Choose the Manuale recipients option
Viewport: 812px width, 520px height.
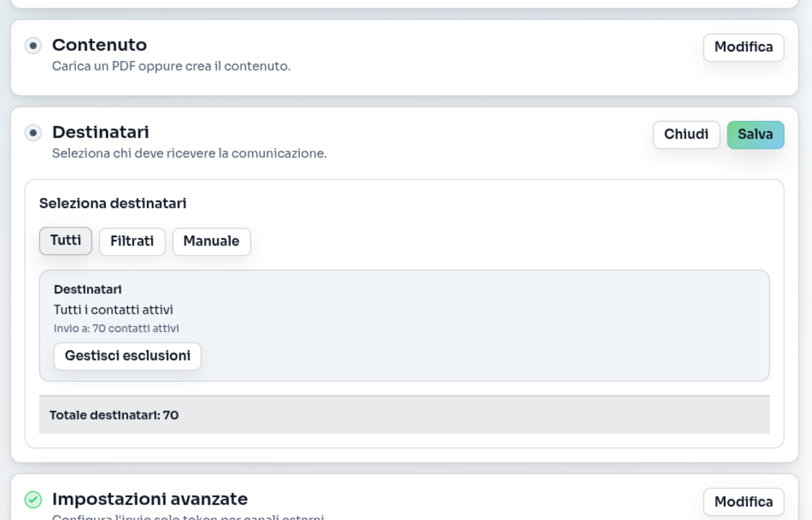coord(211,242)
